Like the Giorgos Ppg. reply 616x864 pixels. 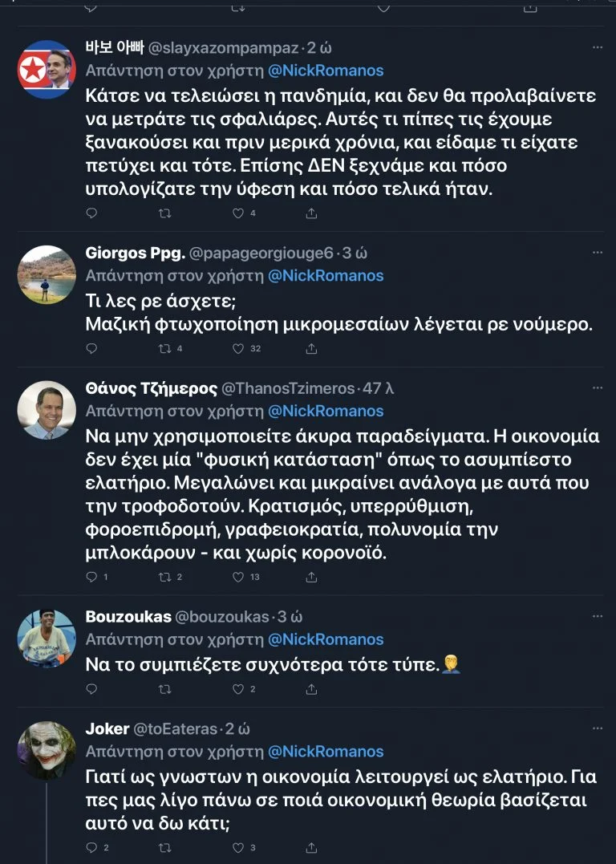pos(237,349)
